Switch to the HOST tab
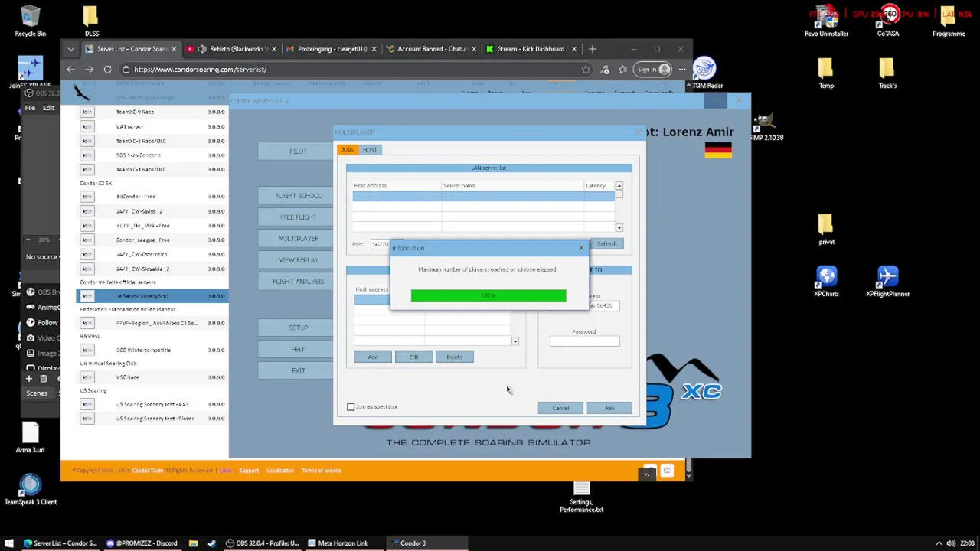This screenshot has height=551, width=980. (370, 150)
